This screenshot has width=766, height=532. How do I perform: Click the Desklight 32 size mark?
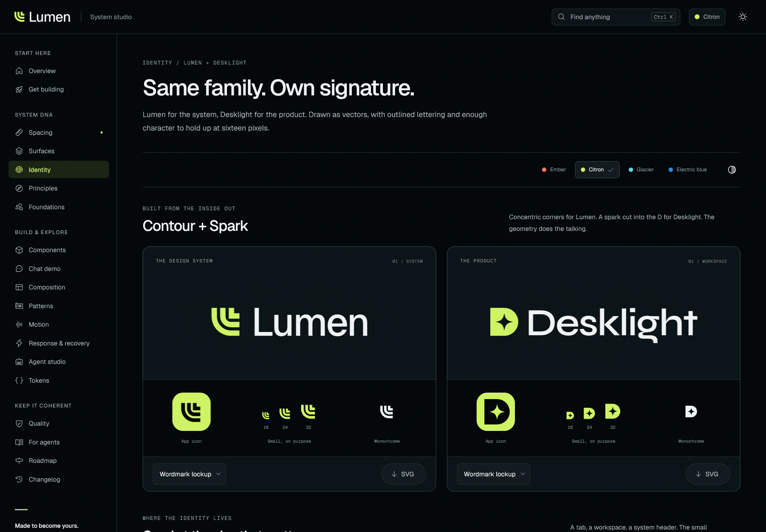coord(613,411)
